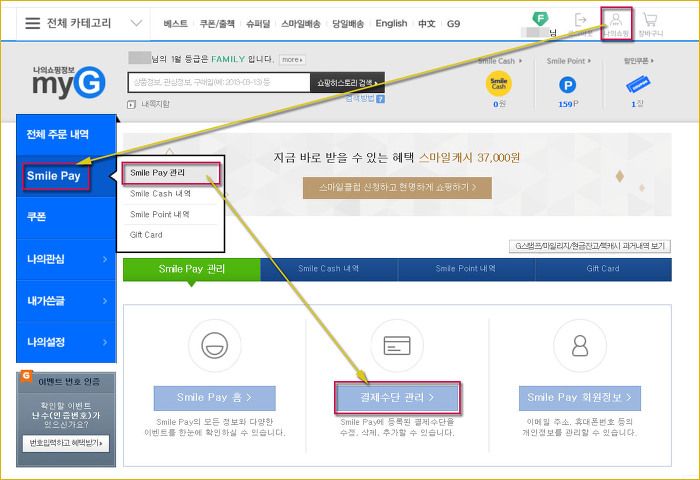This screenshot has width=700, height=480.
Task: Click the coupon count under 할인쿠폰
Action: (638, 104)
